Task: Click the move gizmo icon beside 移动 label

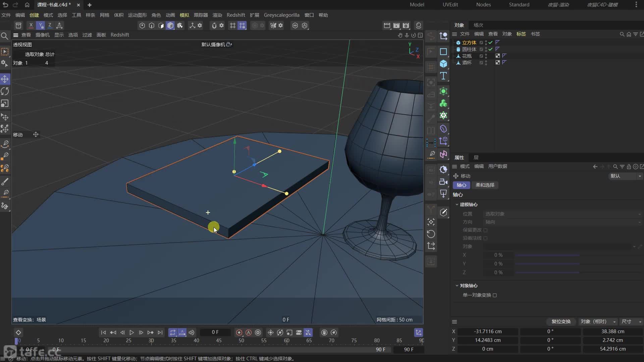Action: coord(36,134)
